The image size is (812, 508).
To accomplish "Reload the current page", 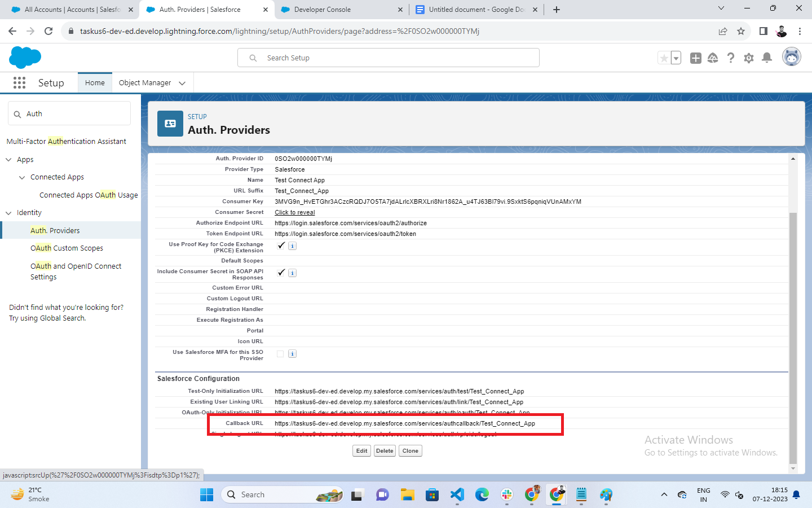I will (48, 31).
